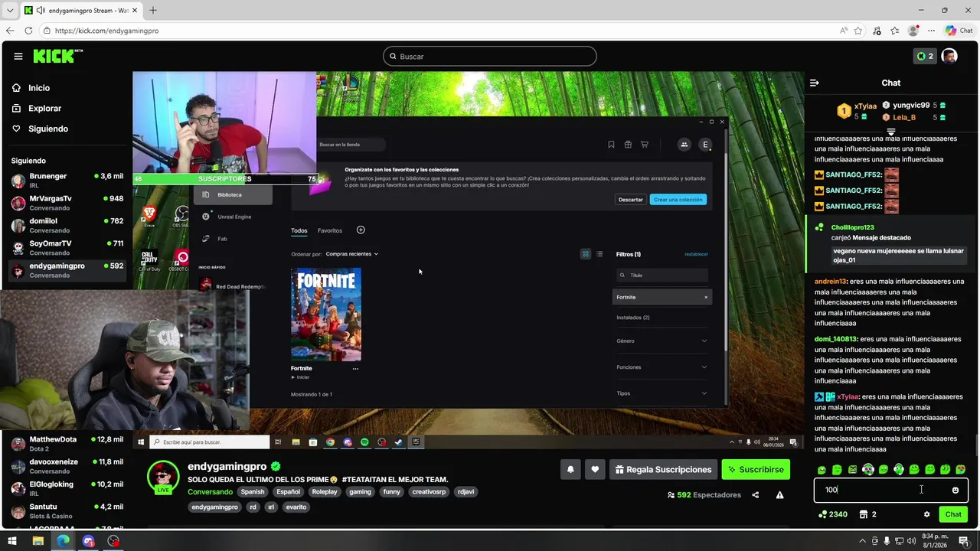Click xTylaa top gifter in leaderboard
980x551 pixels.
[x=865, y=106]
